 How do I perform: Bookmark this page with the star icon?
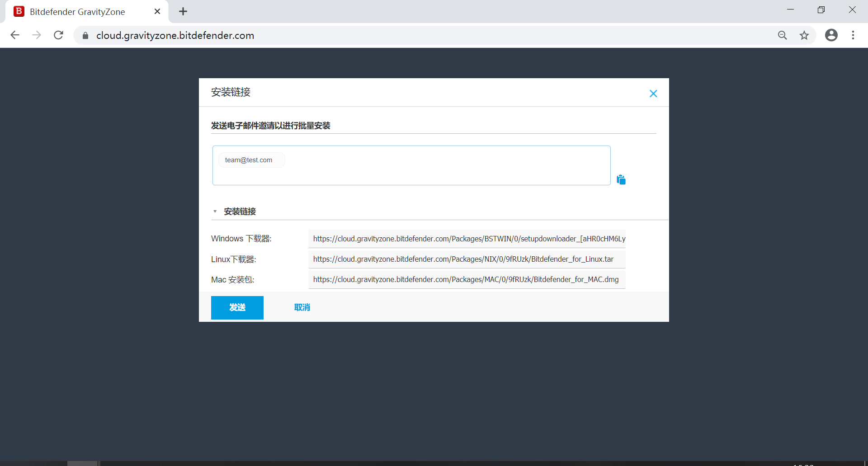point(804,35)
